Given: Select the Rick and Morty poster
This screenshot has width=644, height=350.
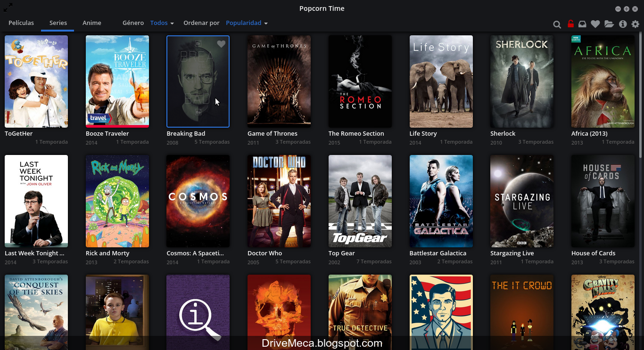Looking at the screenshot, I should [117, 201].
